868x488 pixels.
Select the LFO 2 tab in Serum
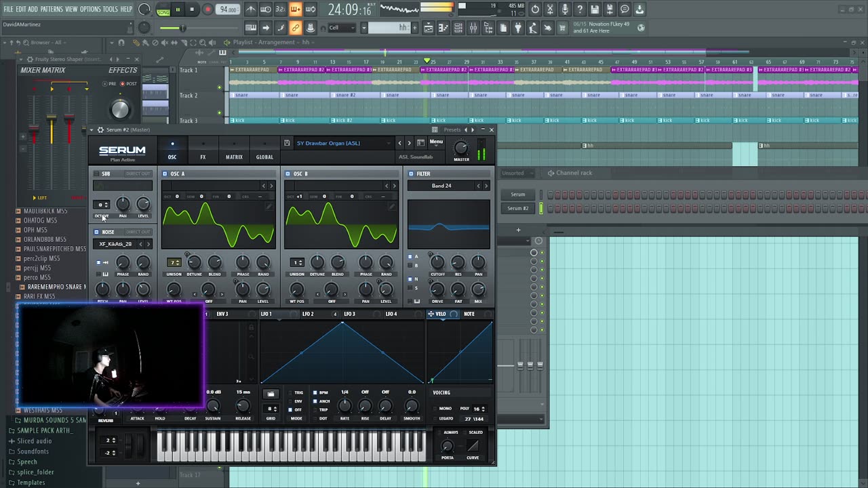pyautogui.click(x=308, y=314)
